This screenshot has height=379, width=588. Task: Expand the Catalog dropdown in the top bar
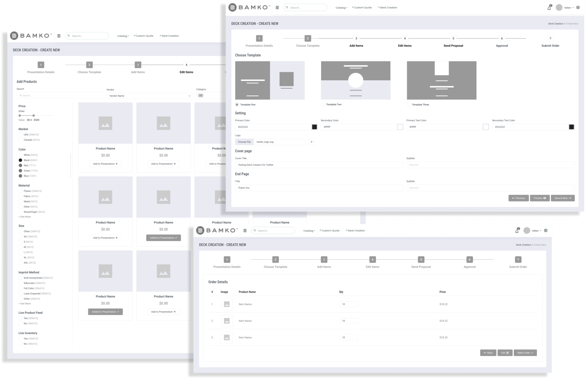click(x=341, y=7)
